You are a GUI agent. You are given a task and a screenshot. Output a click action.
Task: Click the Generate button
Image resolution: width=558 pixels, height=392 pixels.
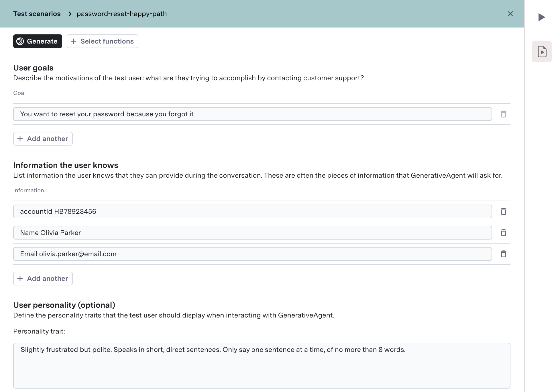[x=37, y=41]
